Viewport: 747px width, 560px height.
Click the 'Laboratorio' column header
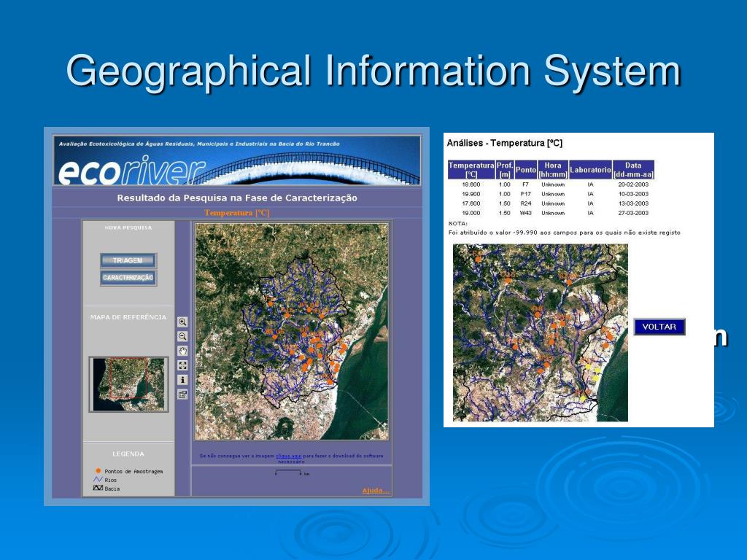click(590, 169)
